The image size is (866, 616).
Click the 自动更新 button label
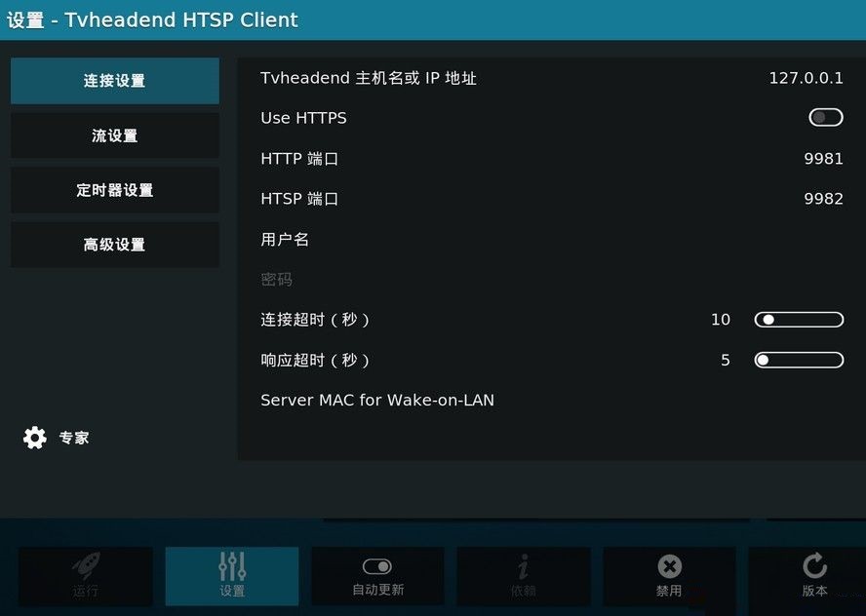(378, 590)
